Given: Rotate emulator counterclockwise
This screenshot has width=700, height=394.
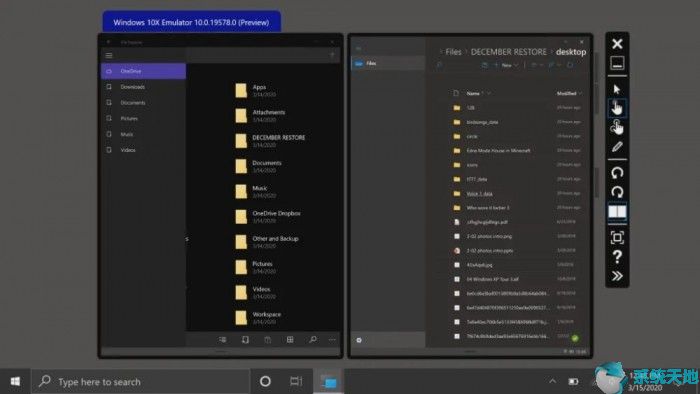Looking at the screenshot, I should tap(617, 173).
